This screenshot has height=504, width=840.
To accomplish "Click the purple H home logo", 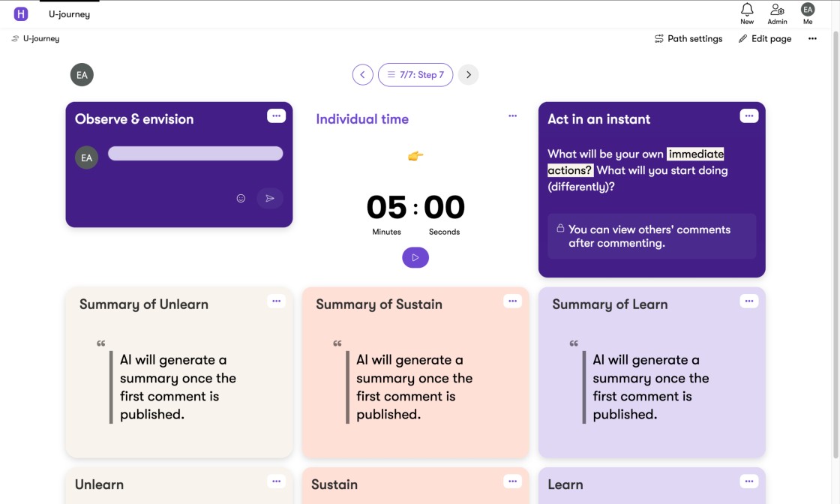I will [x=21, y=13].
